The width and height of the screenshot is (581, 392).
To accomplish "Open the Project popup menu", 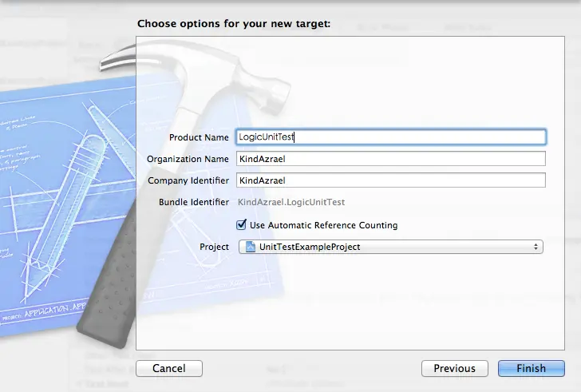I will click(x=391, y=247).
